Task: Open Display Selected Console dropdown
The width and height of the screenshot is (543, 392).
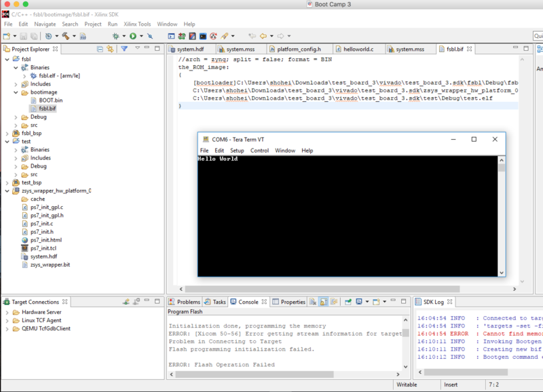Action: (367, 302)
